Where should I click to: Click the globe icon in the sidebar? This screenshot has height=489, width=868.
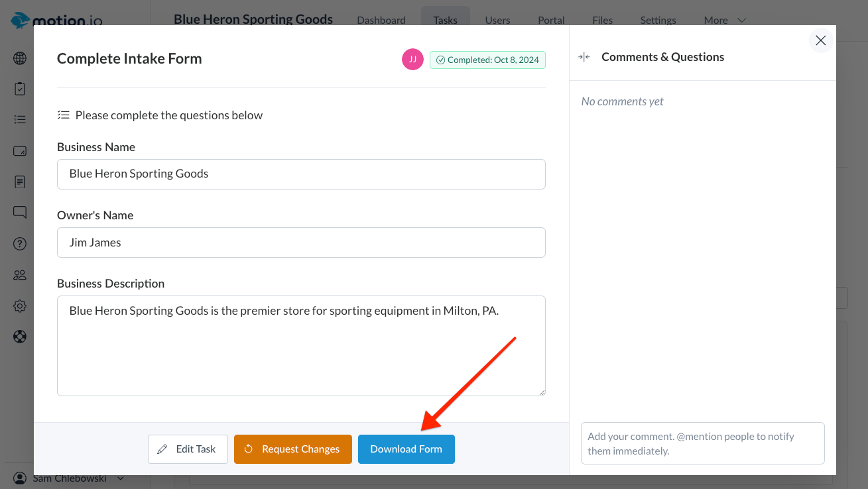pos(20,58)
